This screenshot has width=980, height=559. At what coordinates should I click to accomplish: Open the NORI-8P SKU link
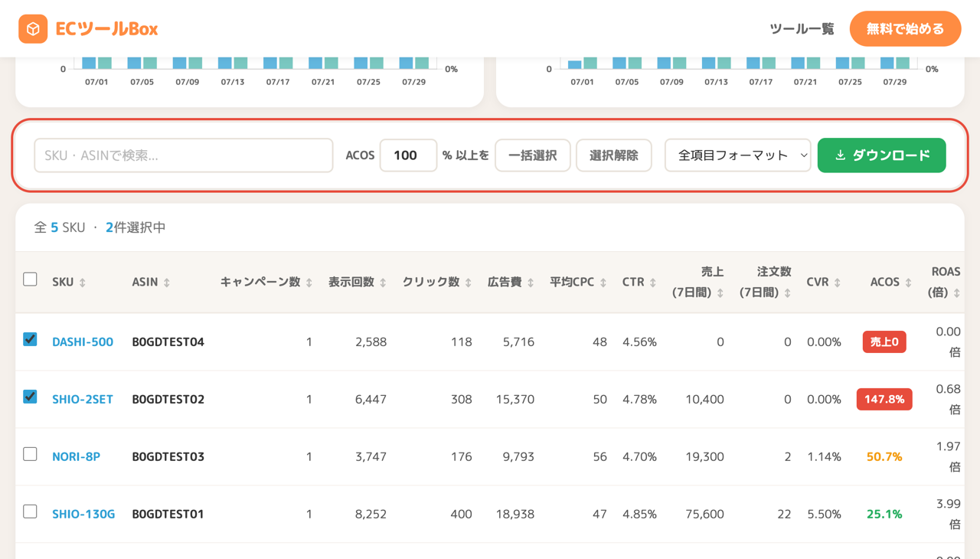pyautogui.click(x=76, y=457)
